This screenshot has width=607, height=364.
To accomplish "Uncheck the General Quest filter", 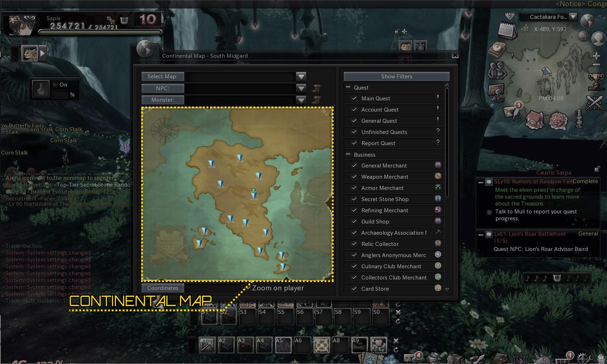I will coord(354,121).
